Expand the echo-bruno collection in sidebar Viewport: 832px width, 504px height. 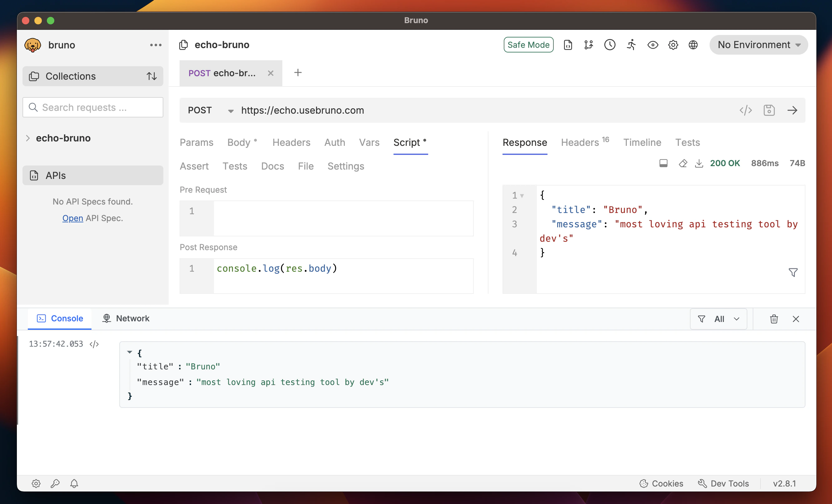[x=28, y=138]
